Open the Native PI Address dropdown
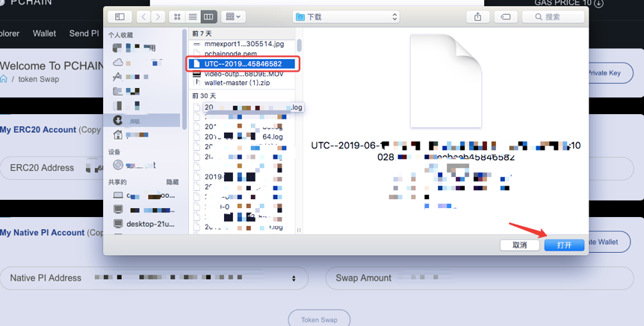Viewport: 644px width, 326px height. click(154, 278)
